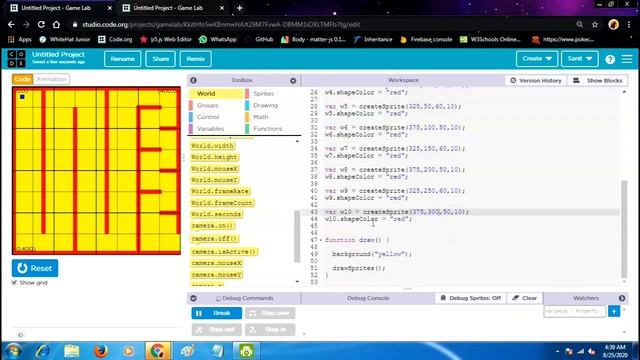Select the World toolbox category

217,93
